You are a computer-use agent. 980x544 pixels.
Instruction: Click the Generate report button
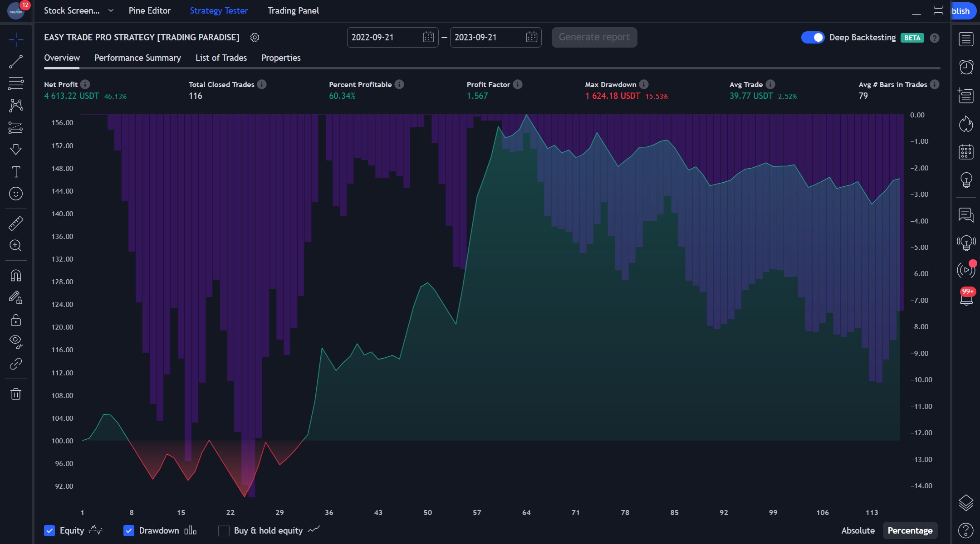(594, 37)
